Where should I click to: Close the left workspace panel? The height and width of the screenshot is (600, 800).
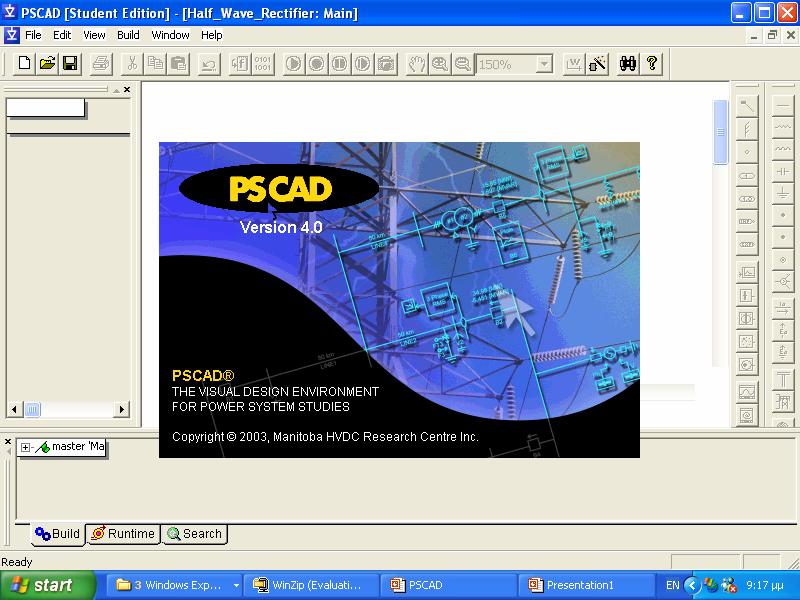(x=127, y=89)
